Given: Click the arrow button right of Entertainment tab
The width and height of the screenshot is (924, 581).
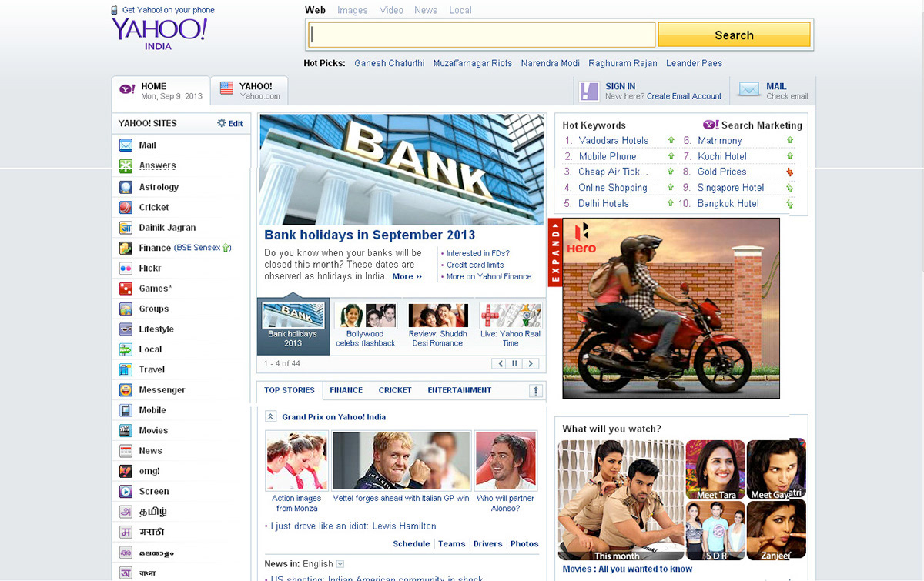Looking at the screenshot, I should click(x=536, y=391).
